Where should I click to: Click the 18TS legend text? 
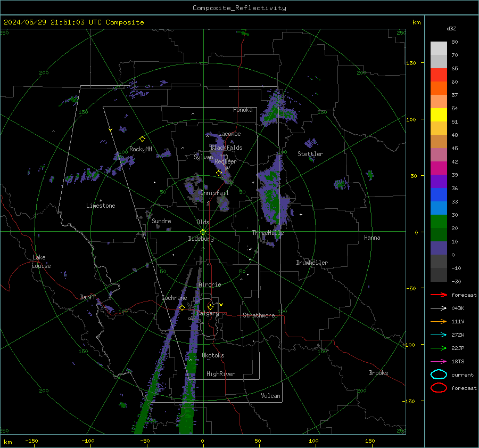coord(458,362)
